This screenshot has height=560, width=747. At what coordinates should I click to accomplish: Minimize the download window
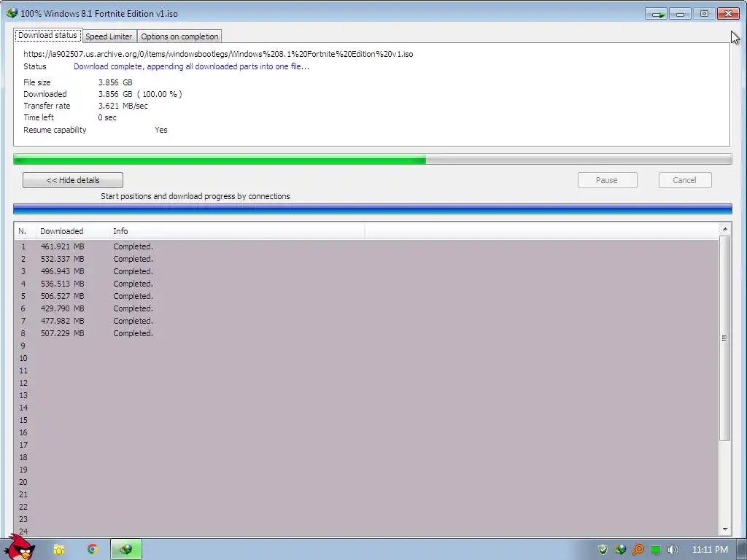680,14
